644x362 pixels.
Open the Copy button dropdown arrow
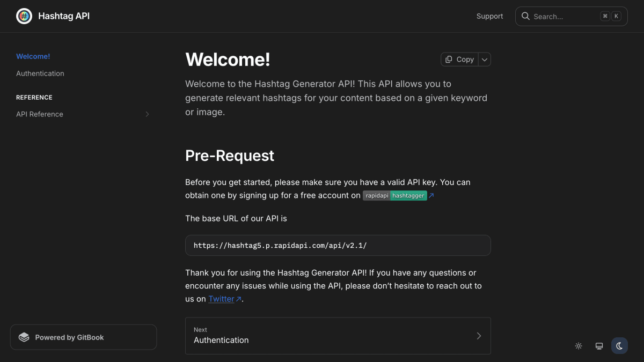coord(485,60)
